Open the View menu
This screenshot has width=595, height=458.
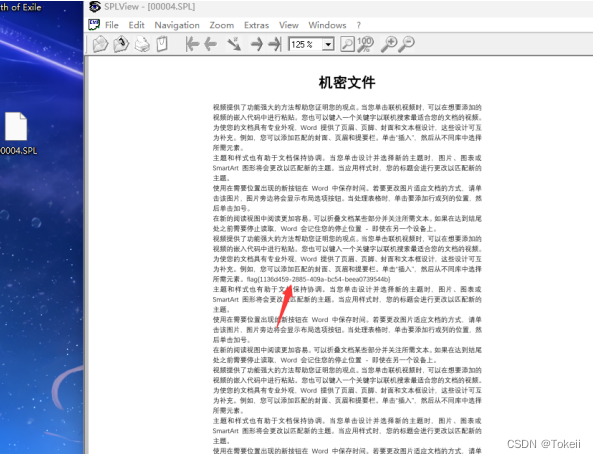pos(289,25)
